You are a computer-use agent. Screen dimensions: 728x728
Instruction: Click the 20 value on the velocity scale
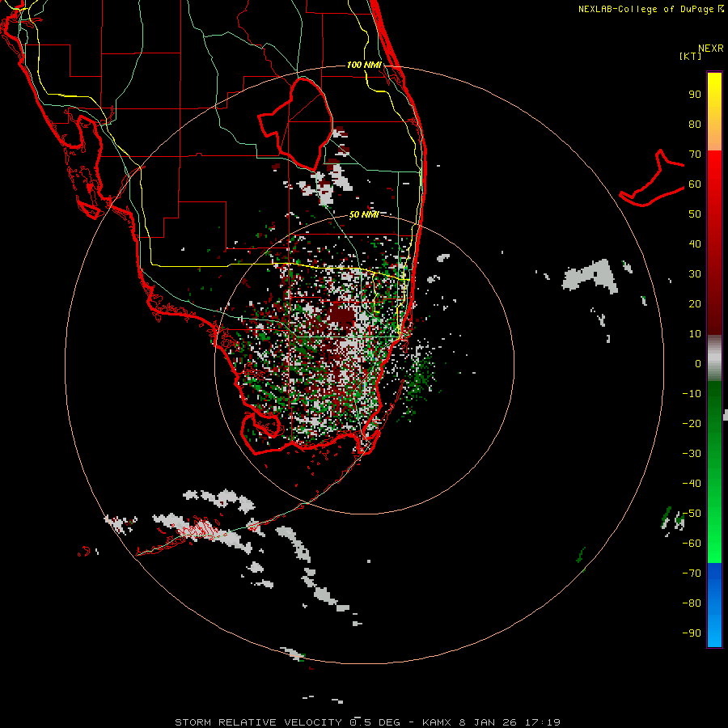click(x=695, y=303)
